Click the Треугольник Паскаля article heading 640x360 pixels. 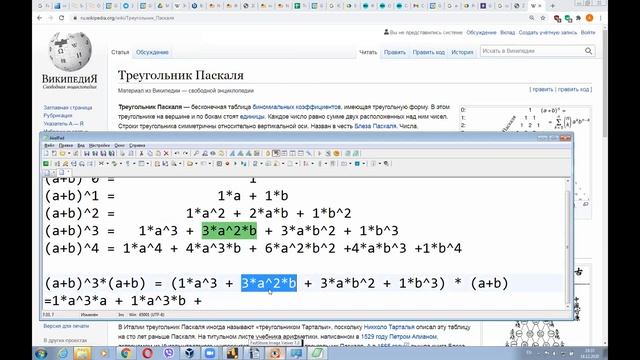click(180, 76)
